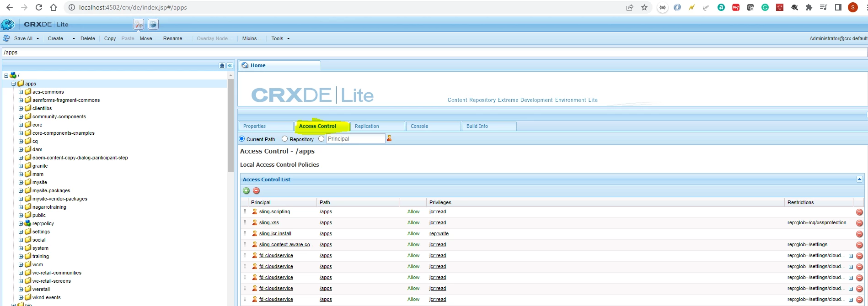Expand the weretail folder

click(x=21, y=289)
